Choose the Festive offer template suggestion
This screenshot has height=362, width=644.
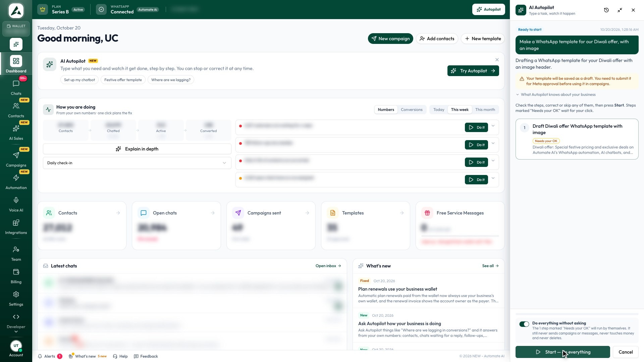tap(123, 80)
